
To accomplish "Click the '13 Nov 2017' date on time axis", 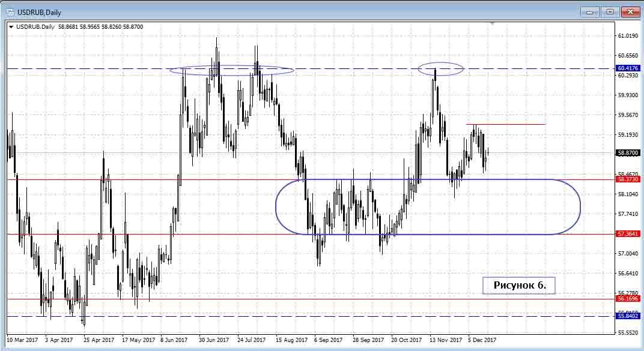I will coord(445,340).
